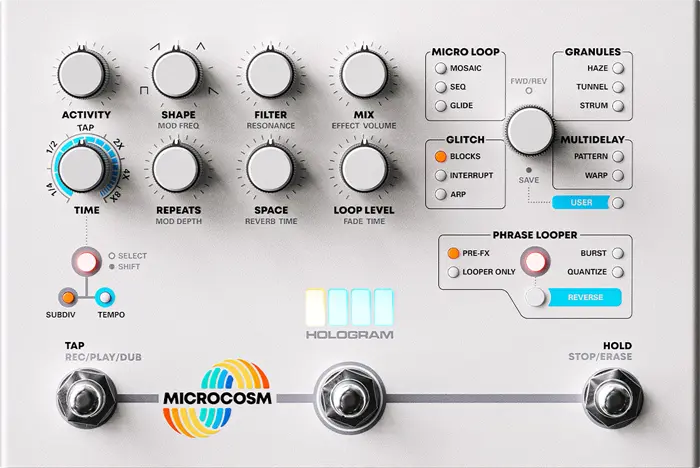Screen dimensions: 700x468
Task: Toggle the Tempo blue button
Action: (x=105, y=297)
